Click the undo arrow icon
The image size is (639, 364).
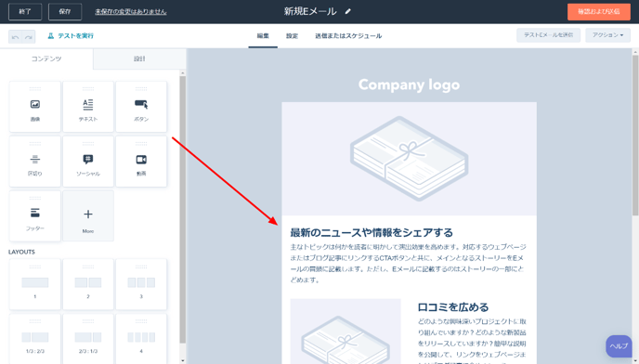16,37
